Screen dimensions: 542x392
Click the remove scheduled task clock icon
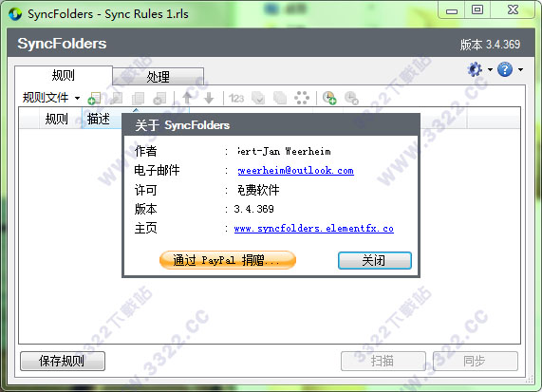tap(351, 98)
